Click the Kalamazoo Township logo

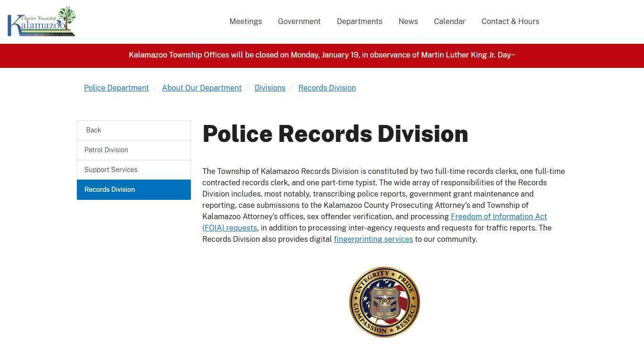(41, 21)
